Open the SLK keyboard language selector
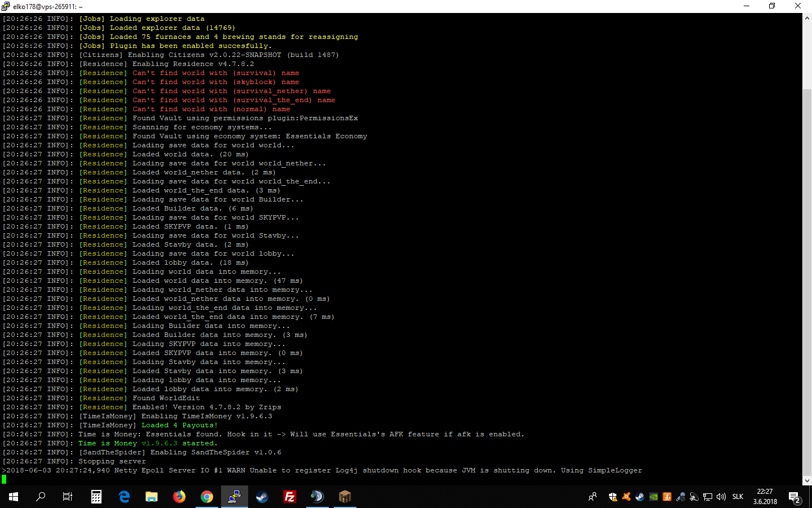Image resolution: width=812 pixels, height=508 pixels. [738, 497]
